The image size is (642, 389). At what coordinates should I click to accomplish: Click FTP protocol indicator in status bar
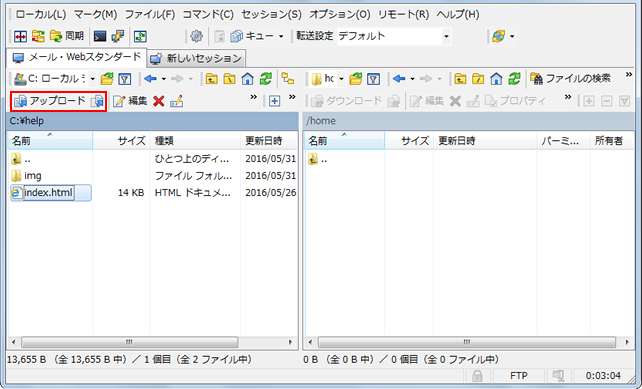coord(518,375)
